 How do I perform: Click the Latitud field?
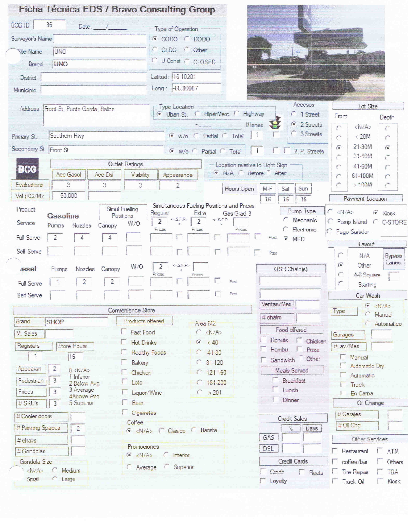[x=197, y=77]
